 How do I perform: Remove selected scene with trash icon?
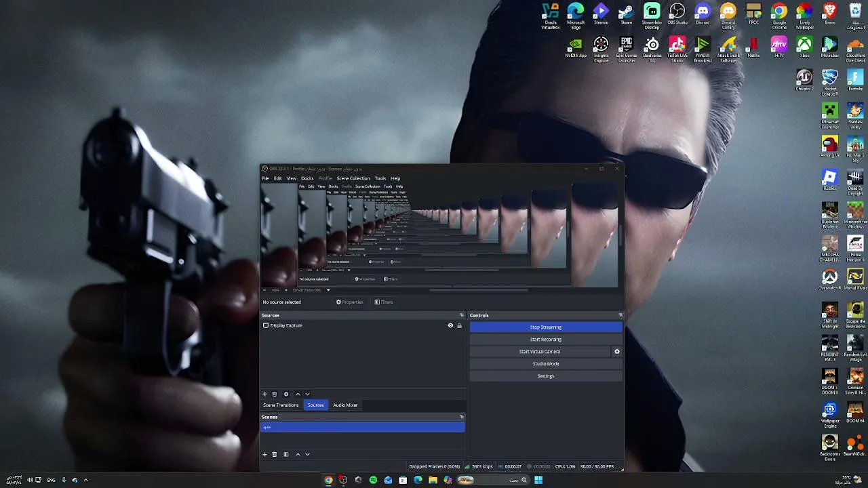point(274,454)
